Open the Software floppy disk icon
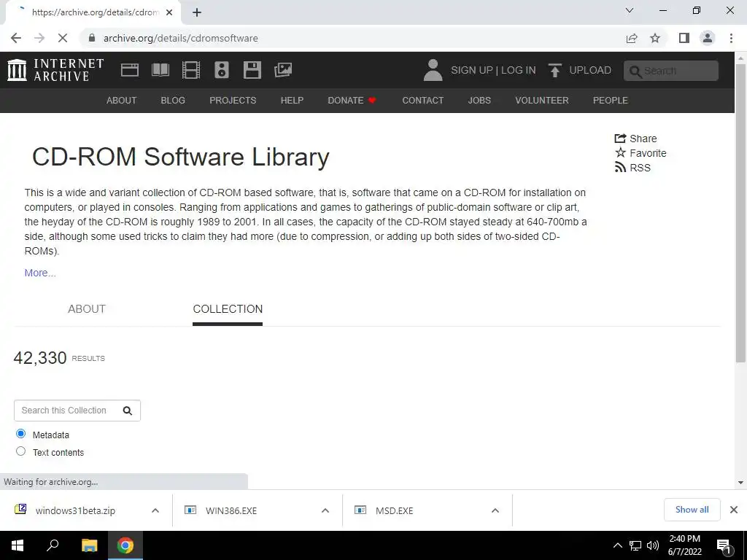Image resolution: width=747 pixels, height=560 pixels. coord(252,70)
